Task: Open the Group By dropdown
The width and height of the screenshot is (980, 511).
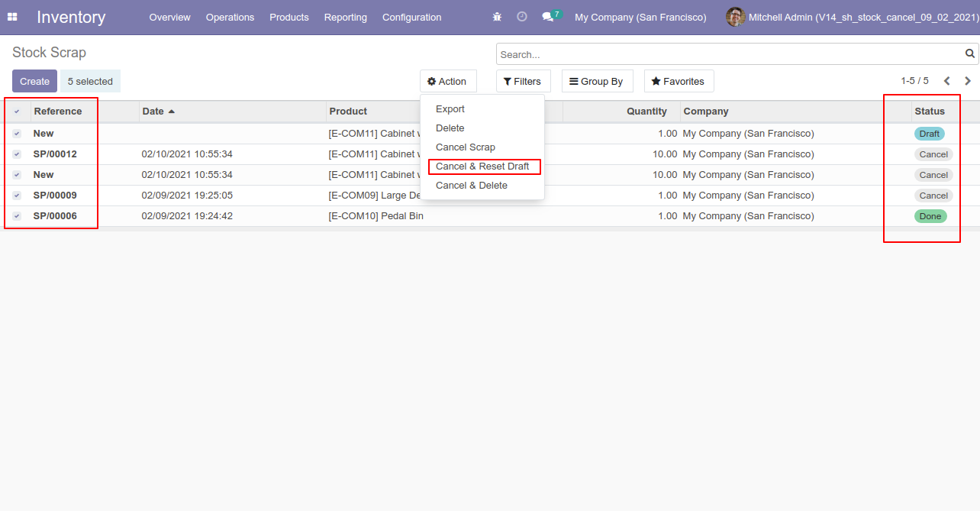Action: (x=598, y=81)
